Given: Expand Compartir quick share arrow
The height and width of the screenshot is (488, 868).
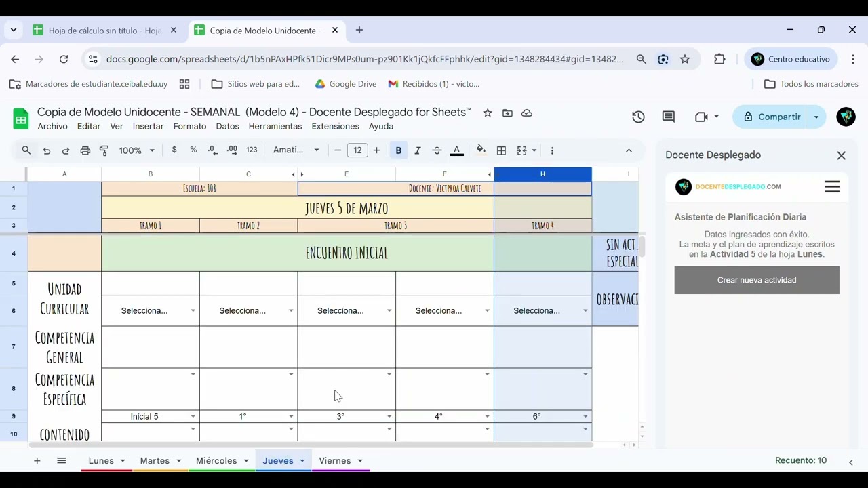Looking at the screenshot, I should click(x=816, y=117).
